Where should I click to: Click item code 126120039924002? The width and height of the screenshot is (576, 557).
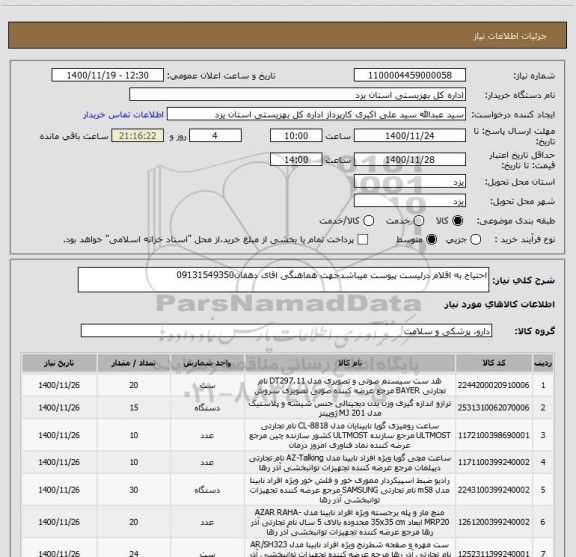[x=493, y=522]
